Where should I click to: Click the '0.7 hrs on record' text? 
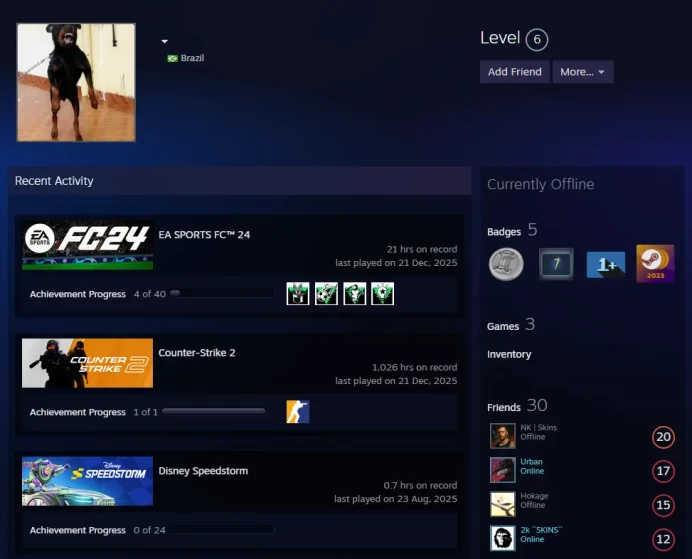420,485
